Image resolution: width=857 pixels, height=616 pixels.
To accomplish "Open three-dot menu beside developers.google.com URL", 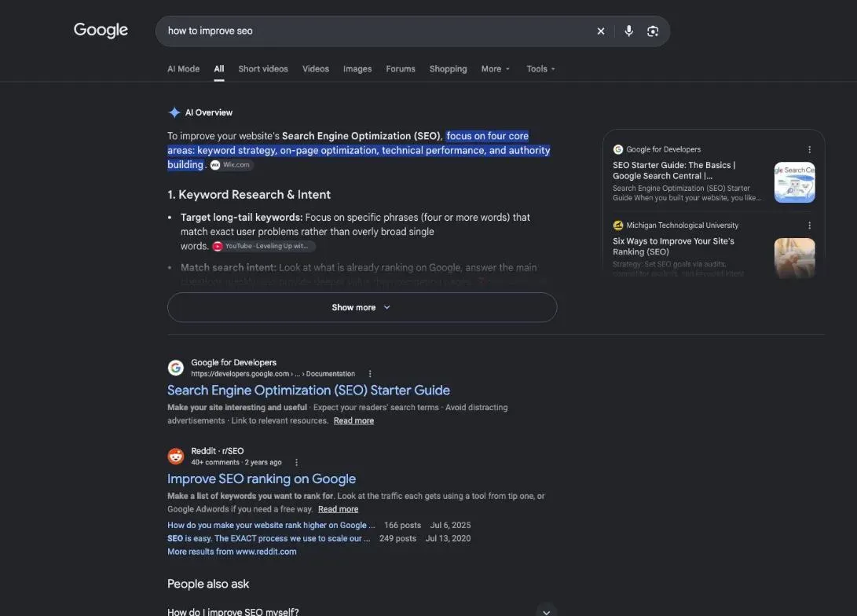I will [370, 374].
